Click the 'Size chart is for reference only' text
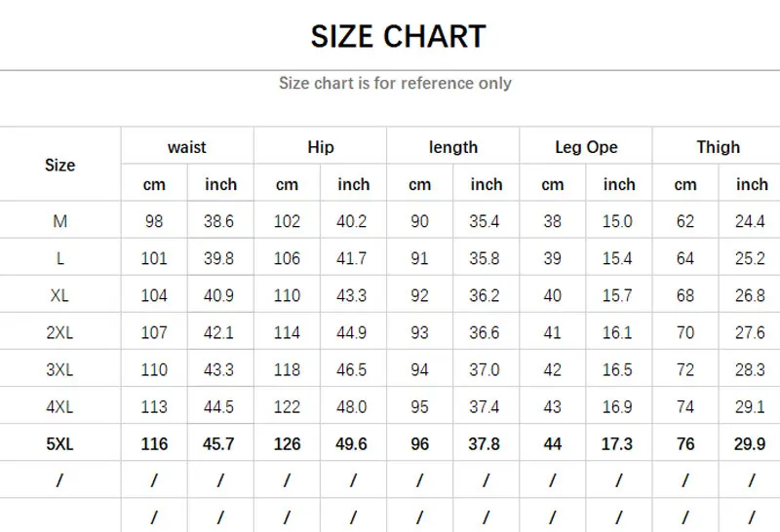Screen dimensions: 780x532 point(395,83)
